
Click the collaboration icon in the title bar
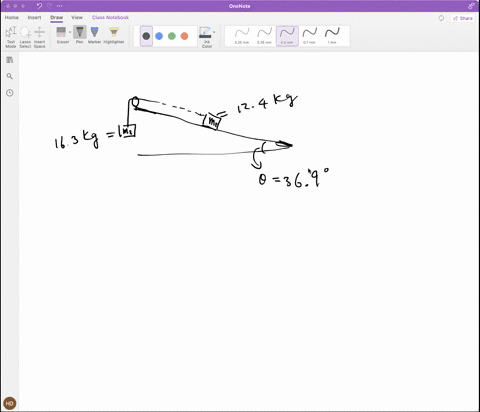pos(471,6)
